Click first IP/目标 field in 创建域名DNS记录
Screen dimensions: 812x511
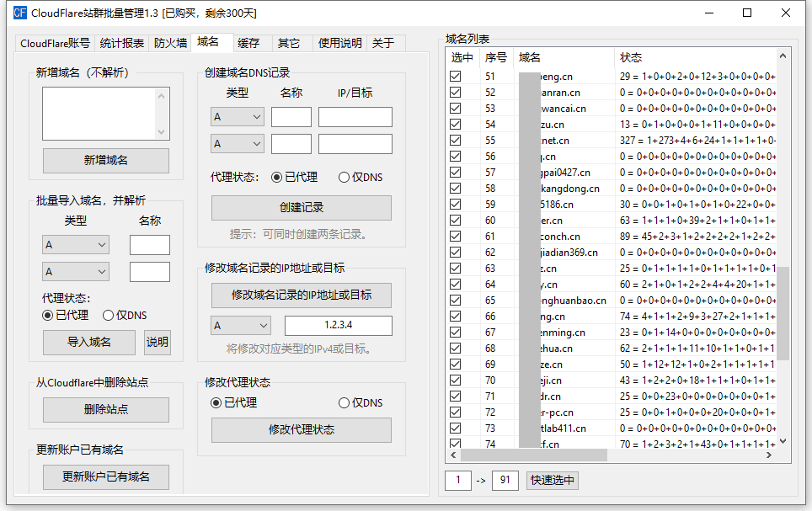click(355, 117)
